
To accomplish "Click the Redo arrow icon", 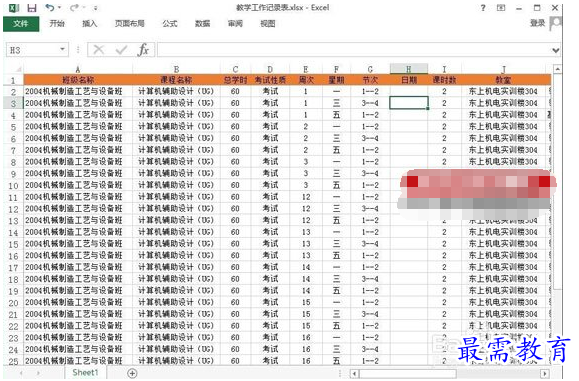I will click(x=75, y=7).
